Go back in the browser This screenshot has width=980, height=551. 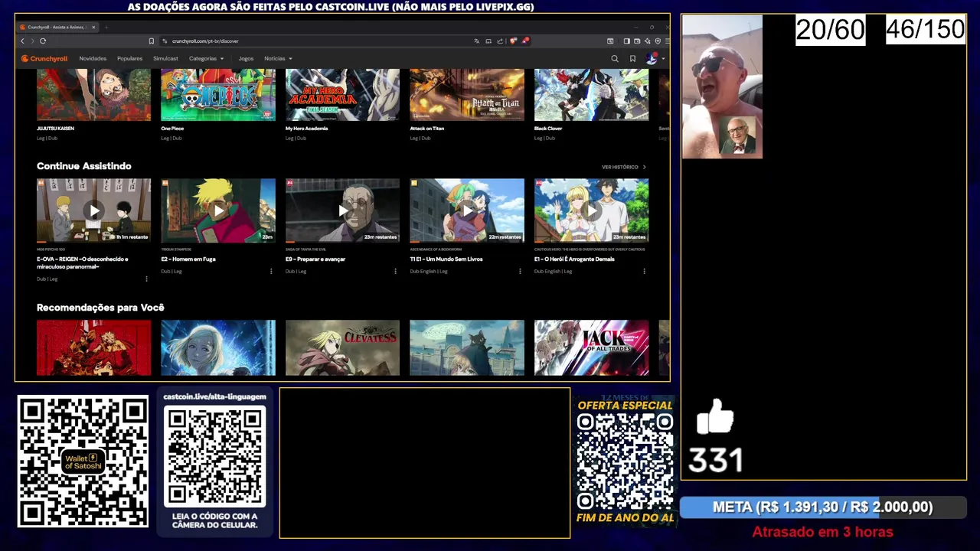coord(22,41)
